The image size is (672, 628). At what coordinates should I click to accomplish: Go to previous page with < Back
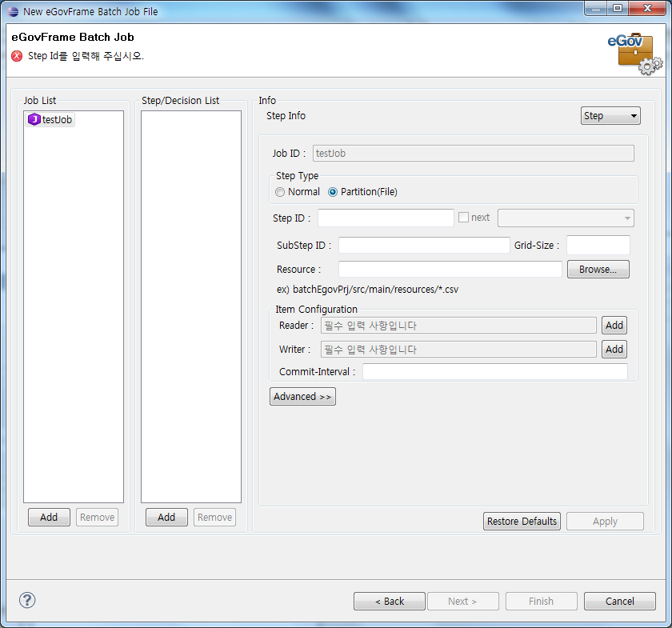389,602
